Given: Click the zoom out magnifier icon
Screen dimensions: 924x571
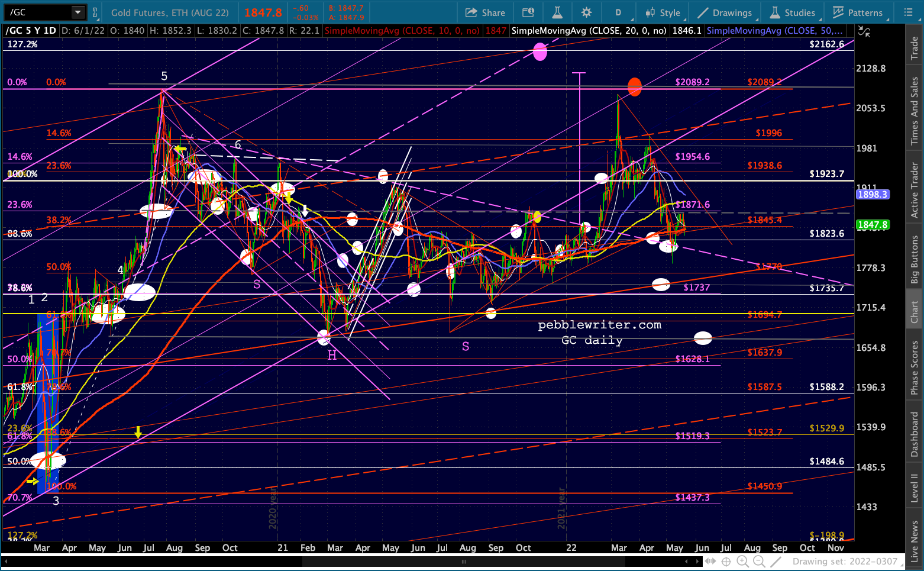Looking at the screenshot, I should [759, 562].
